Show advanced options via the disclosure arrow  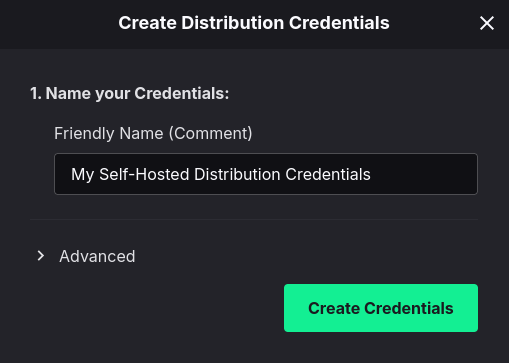[41, 256]
